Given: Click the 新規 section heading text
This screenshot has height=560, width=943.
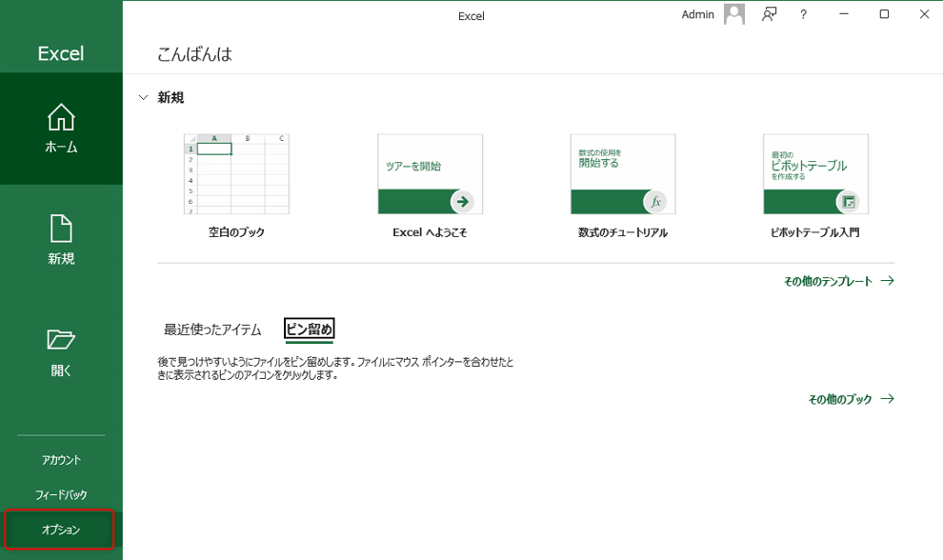Looking at the screenshot, I should pos(171,97).
